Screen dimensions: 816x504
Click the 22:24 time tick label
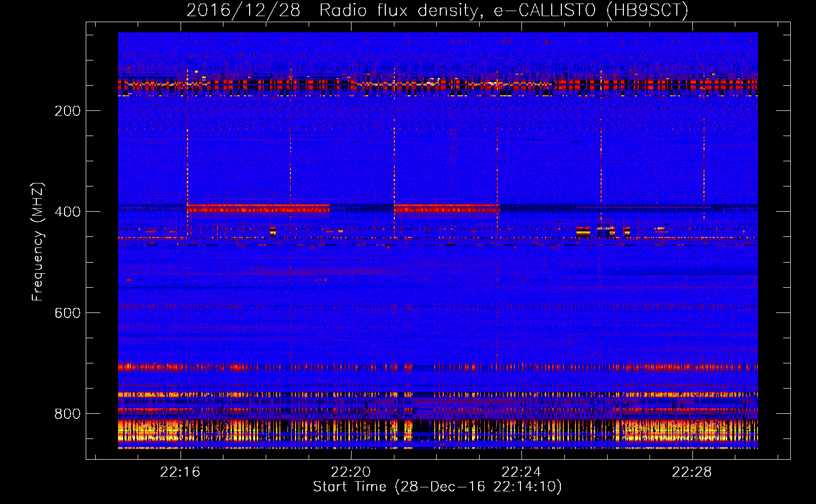coord(521,472)
